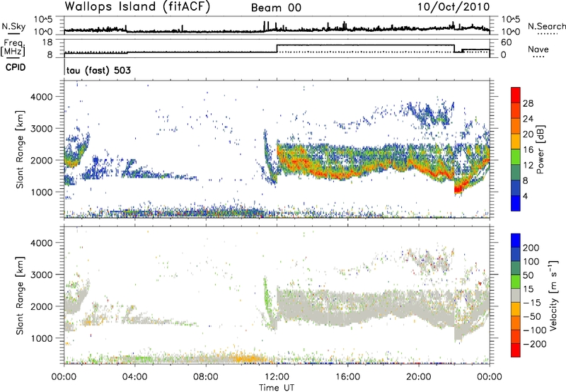Click the "CPID" row label
Screen dimensions: 566x392
16,67
